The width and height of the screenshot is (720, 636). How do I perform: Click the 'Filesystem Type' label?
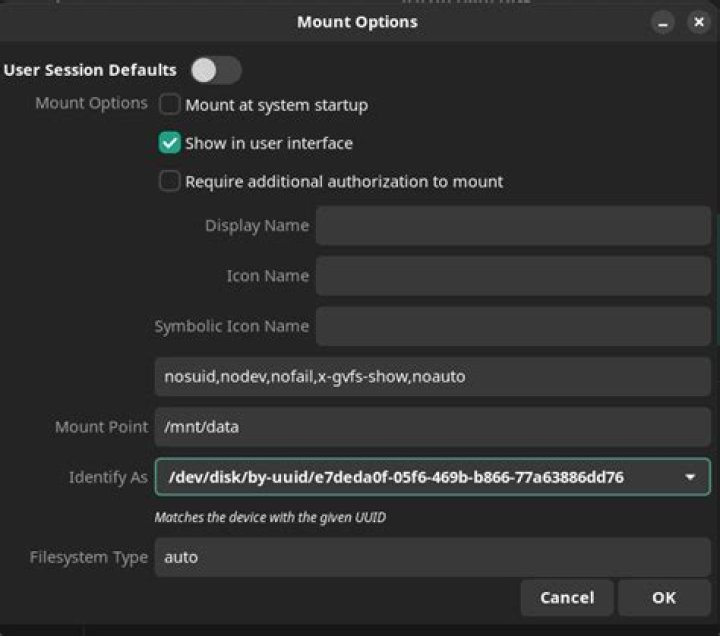(89, 557)
